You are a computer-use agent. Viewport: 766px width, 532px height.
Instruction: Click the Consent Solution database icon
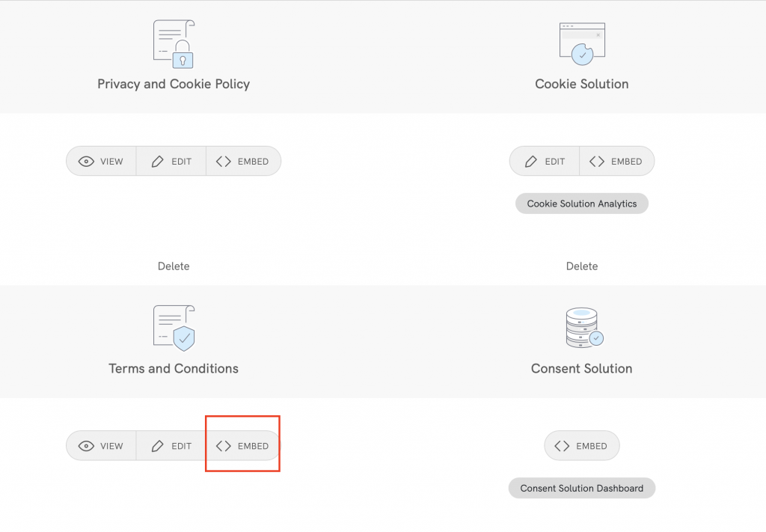click(x=581, y=326)
